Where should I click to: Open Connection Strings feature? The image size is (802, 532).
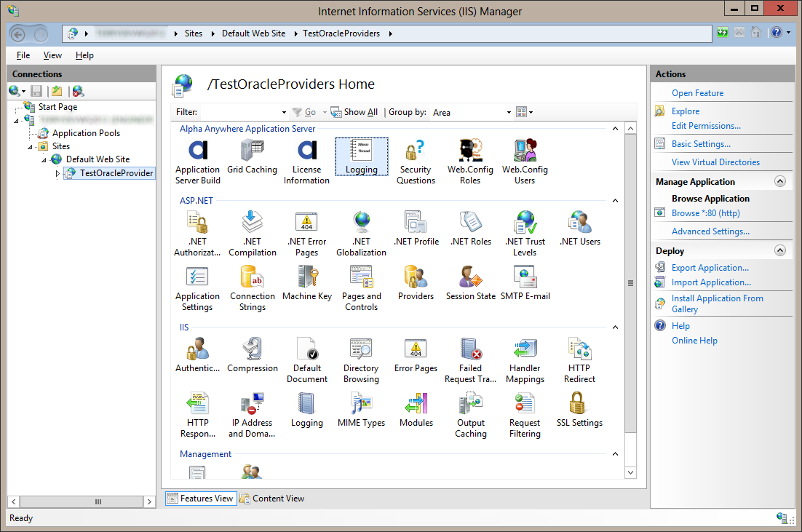(252, 288)
